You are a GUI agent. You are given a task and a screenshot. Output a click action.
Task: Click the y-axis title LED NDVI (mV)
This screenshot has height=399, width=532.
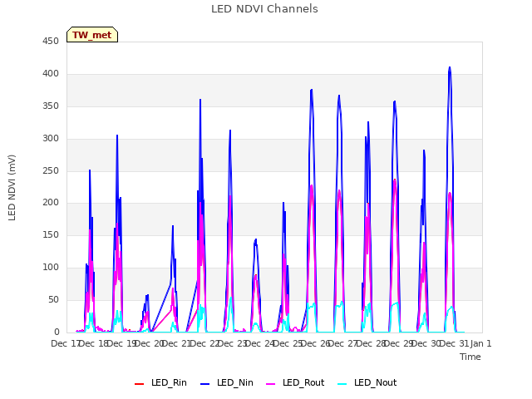(12, 187)
